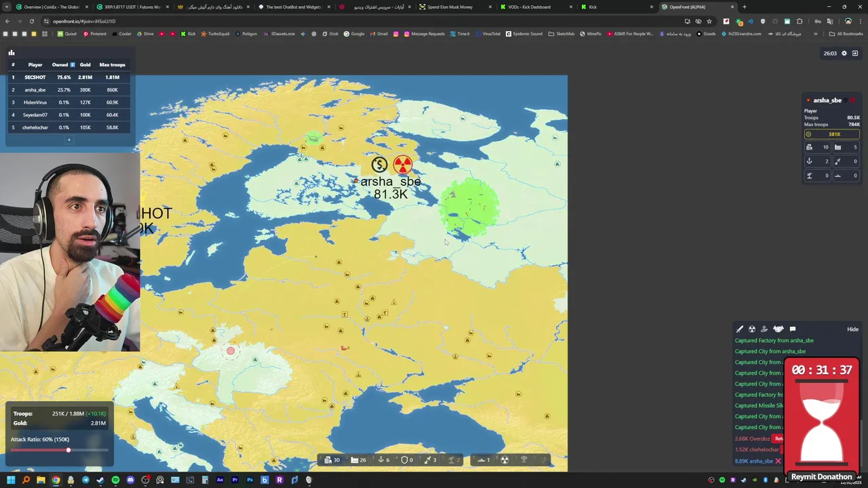Viewport: 868px width, 488px height.
Task: Click arsha_sbe SAM launcher count tile
Action: [x=818, y=176]
